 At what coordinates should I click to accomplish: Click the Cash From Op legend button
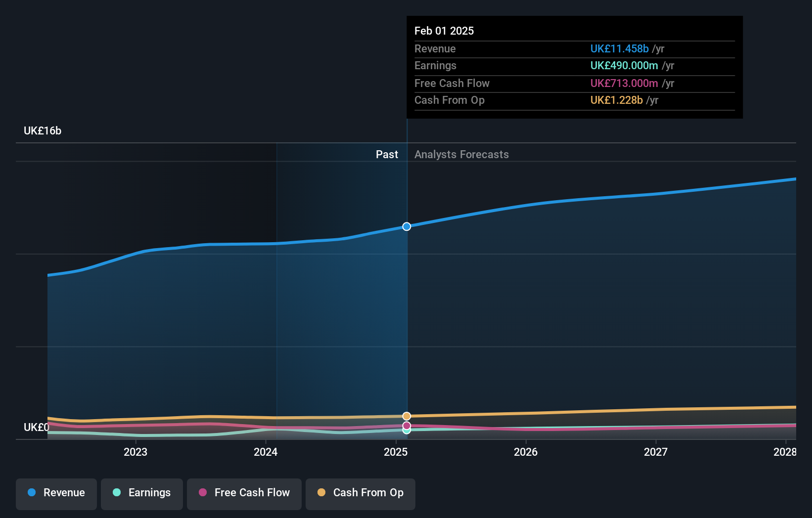tap(360, 493)
